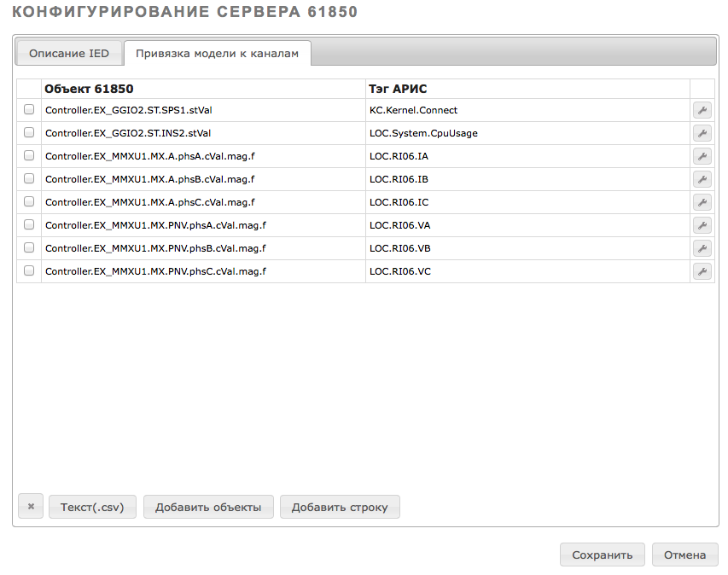
Task: Check the EX_GGIO2.ST.SPS1.stVal row checkbox
Action: tap(29, 109)
